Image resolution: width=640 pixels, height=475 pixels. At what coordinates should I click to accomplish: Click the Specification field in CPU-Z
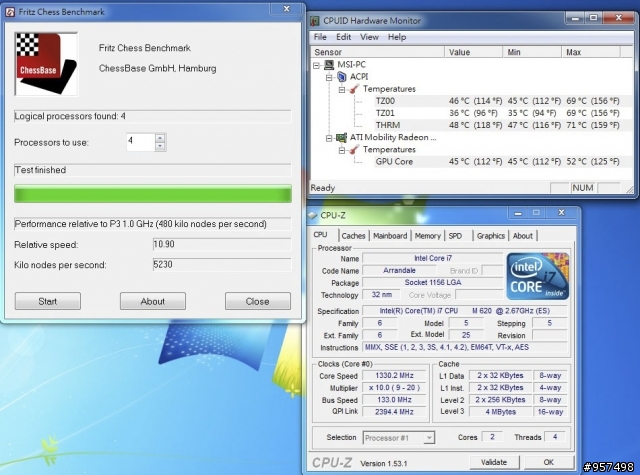(464, 311)
